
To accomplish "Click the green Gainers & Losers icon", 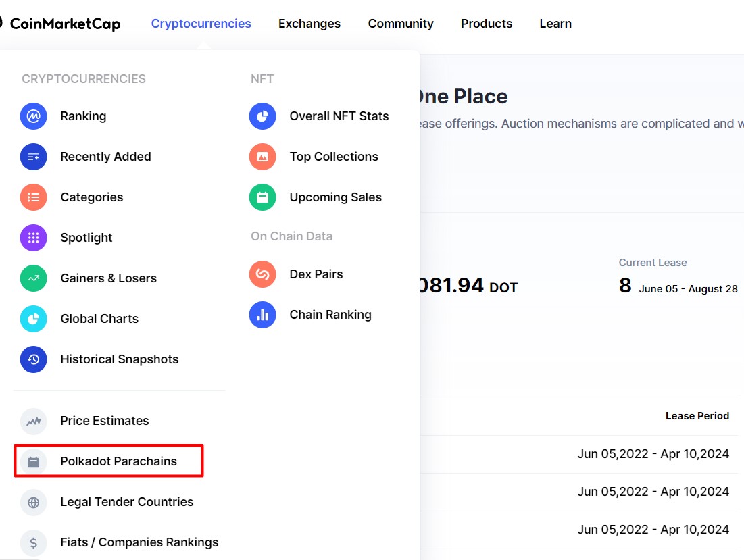I will click(33, 278).
